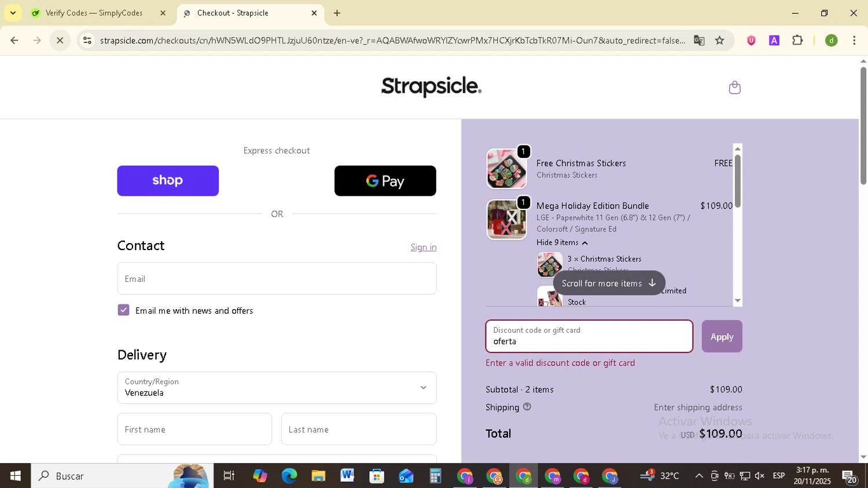Follow the Sign in link
The image size is (868, 488).
coord(424,247)
